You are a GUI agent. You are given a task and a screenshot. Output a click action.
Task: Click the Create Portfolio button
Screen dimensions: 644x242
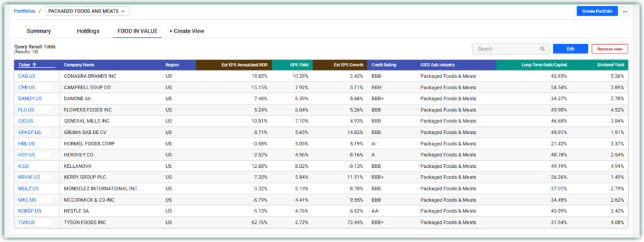coord(597,11)
